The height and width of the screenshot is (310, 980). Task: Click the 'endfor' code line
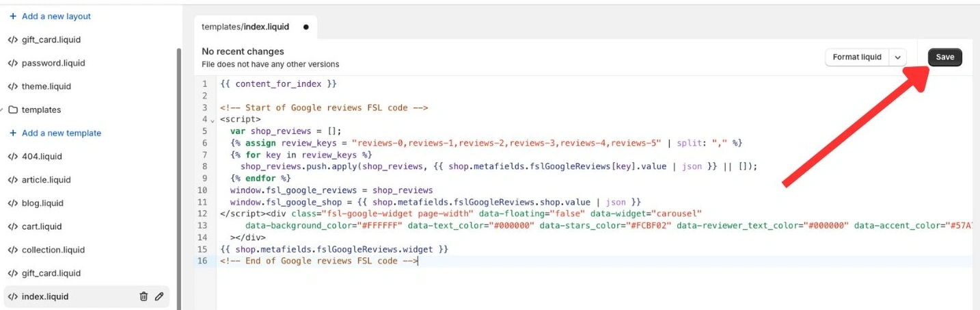pos(260,178)
